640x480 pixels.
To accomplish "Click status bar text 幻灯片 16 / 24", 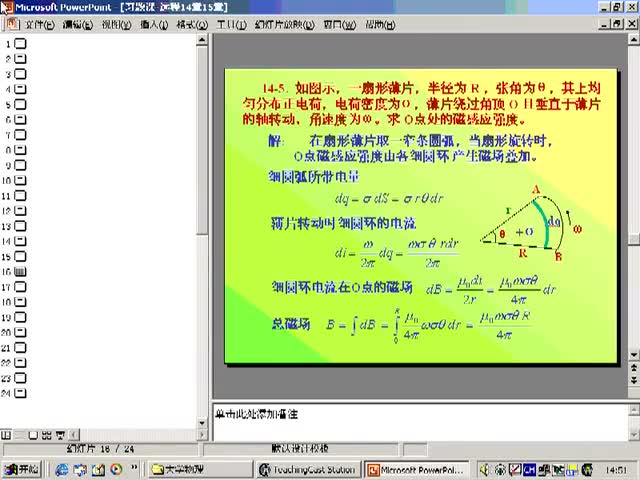I will (x=100, y=449).
